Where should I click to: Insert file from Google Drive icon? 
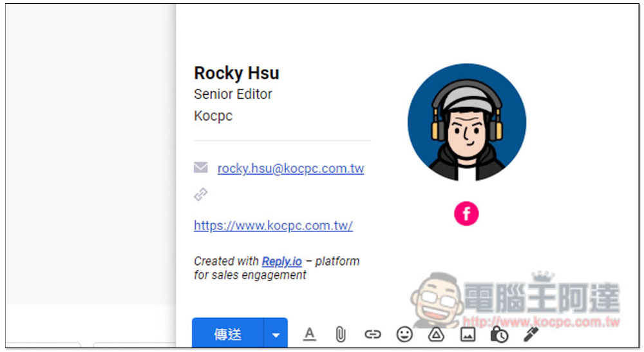click(x=436, y=335)
